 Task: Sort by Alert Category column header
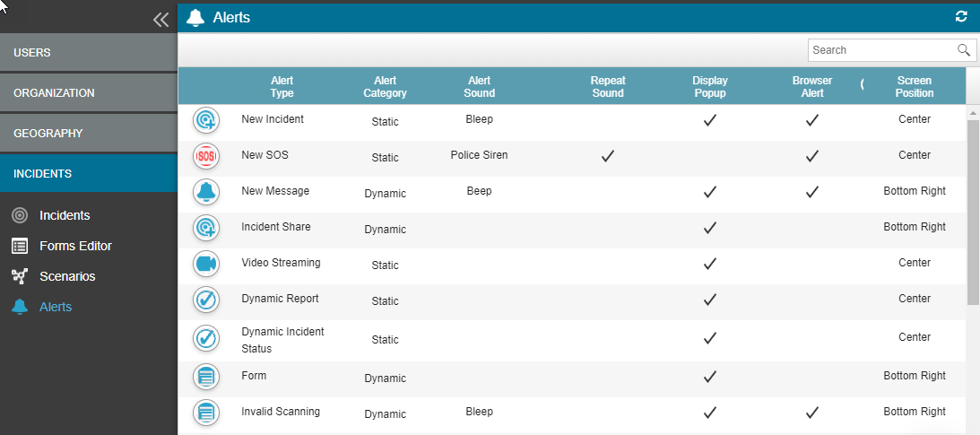(386, 87)
